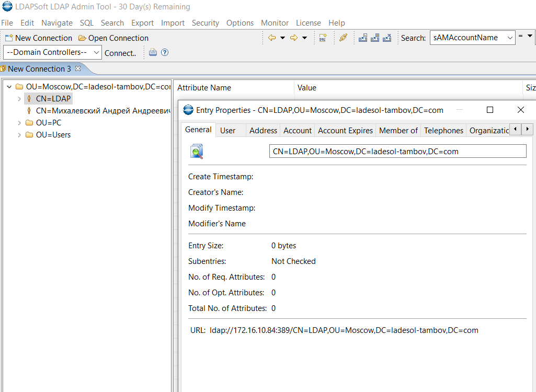This screenshot has height=392, width=536.
Task: Open the Search menu
Action: pyautogui.click(x=112, y=23)
